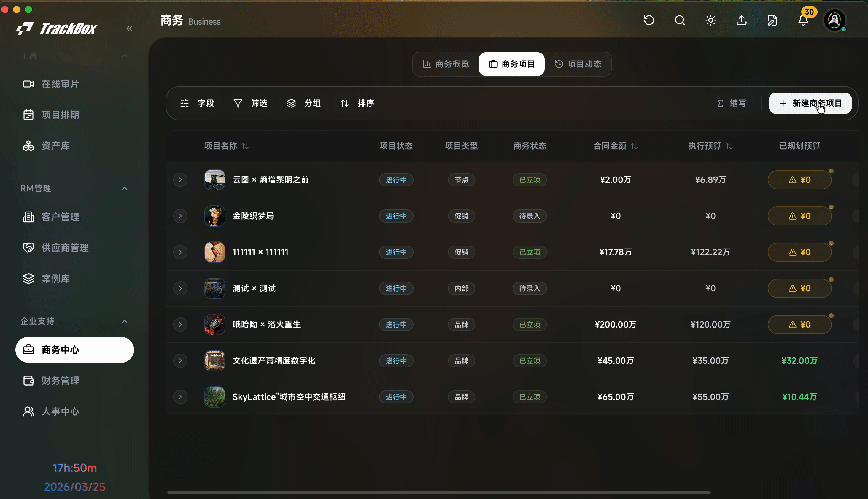This screenshot has height=499, width=868.
Task: Open the 筛选 filter options
Action: click(x=250, y=103)
